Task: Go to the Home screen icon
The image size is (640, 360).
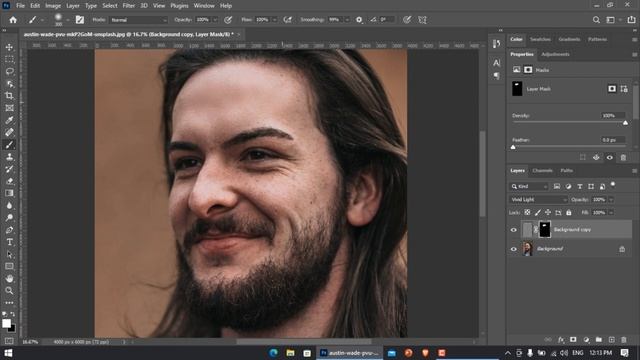Action: pyautogui.click(x=13, y=20)
